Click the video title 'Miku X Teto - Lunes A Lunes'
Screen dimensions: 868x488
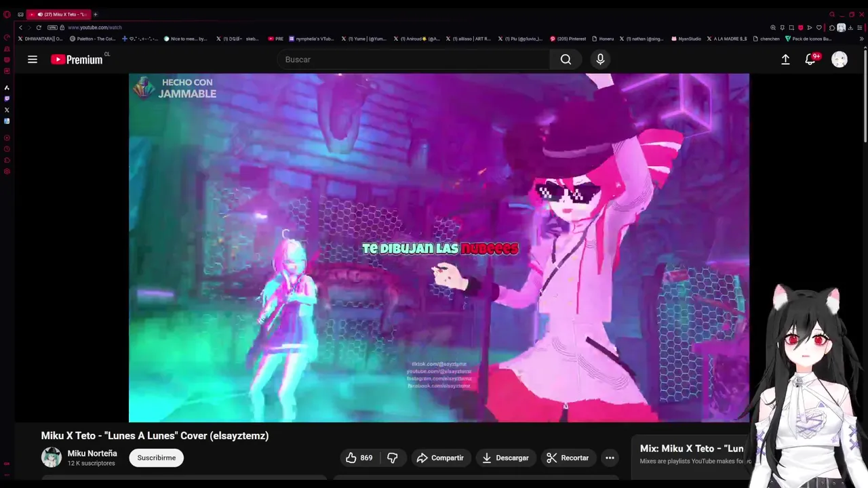[x=155, y=436]
